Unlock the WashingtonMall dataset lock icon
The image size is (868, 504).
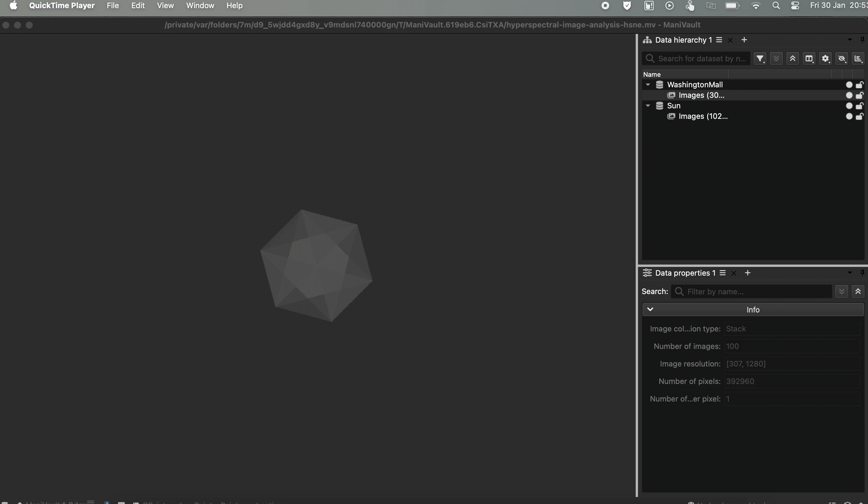pyautogui.click(x=860, y=85)
